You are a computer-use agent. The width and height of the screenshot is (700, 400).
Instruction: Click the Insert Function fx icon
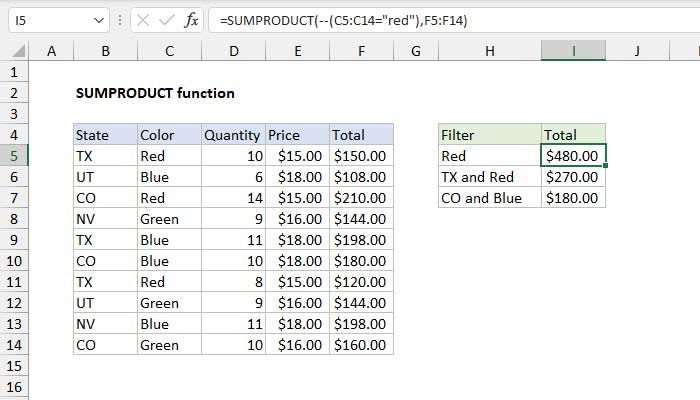pyautogui.click(x=191, y=21)
